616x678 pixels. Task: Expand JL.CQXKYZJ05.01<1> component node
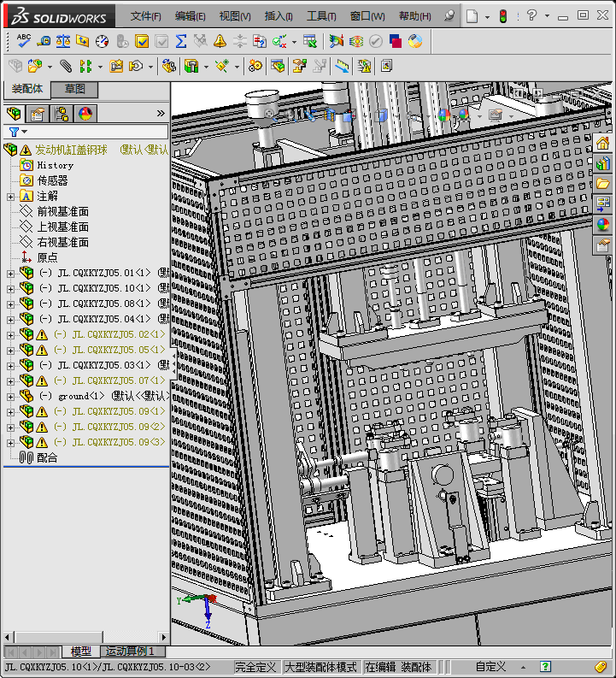(10, 274)
